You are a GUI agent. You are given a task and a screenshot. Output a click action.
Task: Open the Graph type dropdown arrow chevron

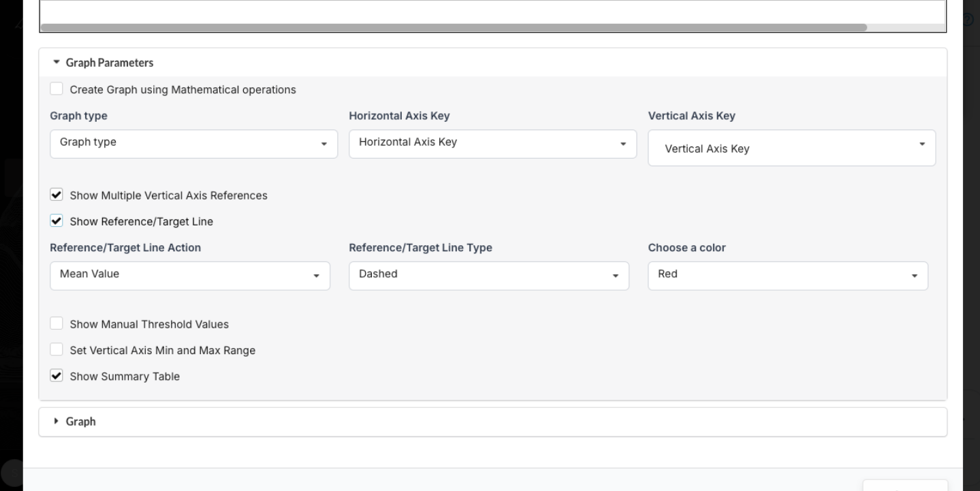[324, 144]
